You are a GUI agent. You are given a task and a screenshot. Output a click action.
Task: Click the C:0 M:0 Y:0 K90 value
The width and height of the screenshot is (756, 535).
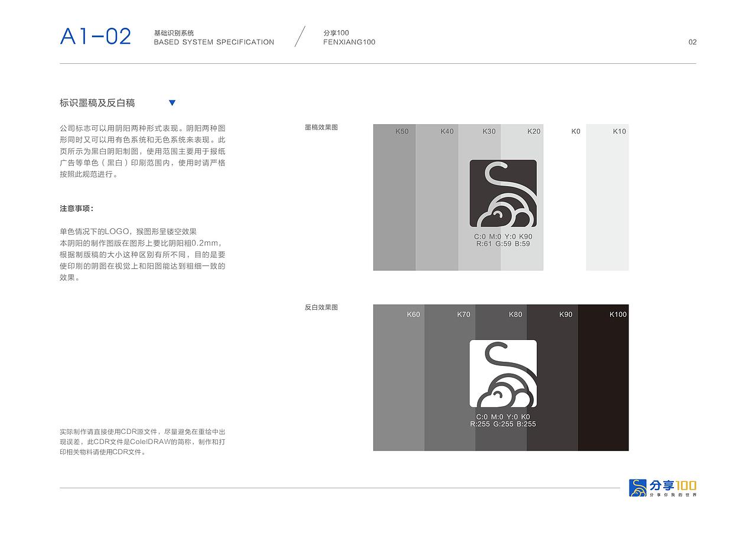tap(503, 236)
